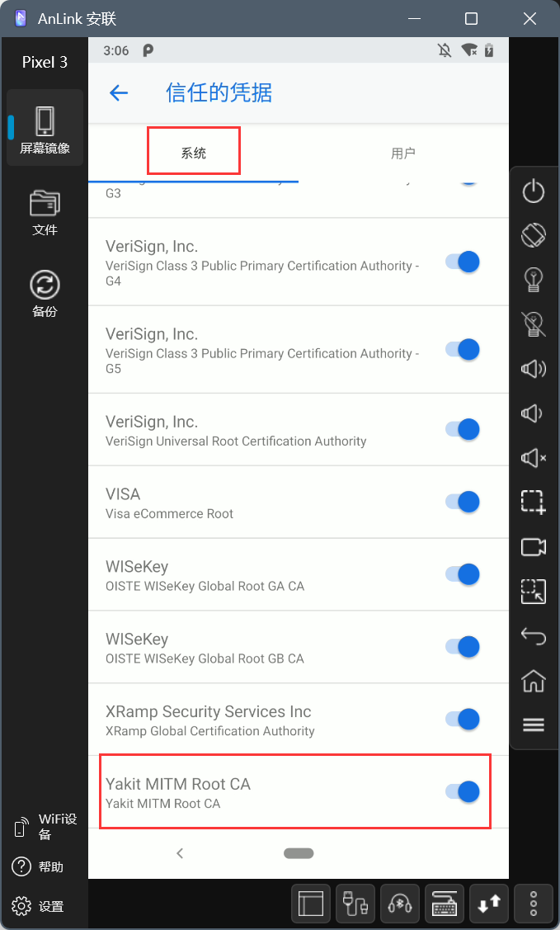Open 设置 settings of AnLink
The width and height of the screenshot is (560, 930).
coord(37,906)
